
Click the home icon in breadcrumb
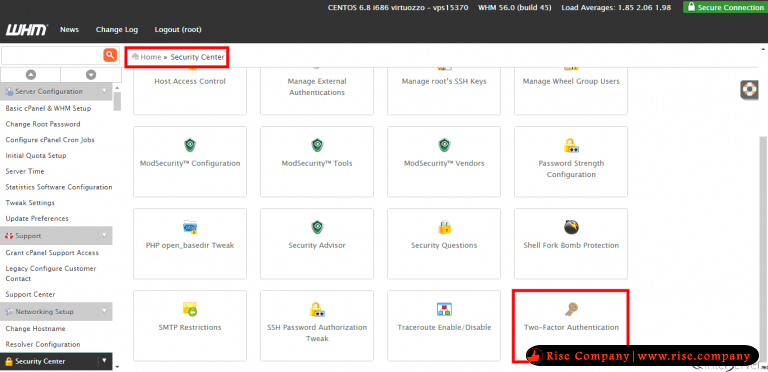[135, 57]
